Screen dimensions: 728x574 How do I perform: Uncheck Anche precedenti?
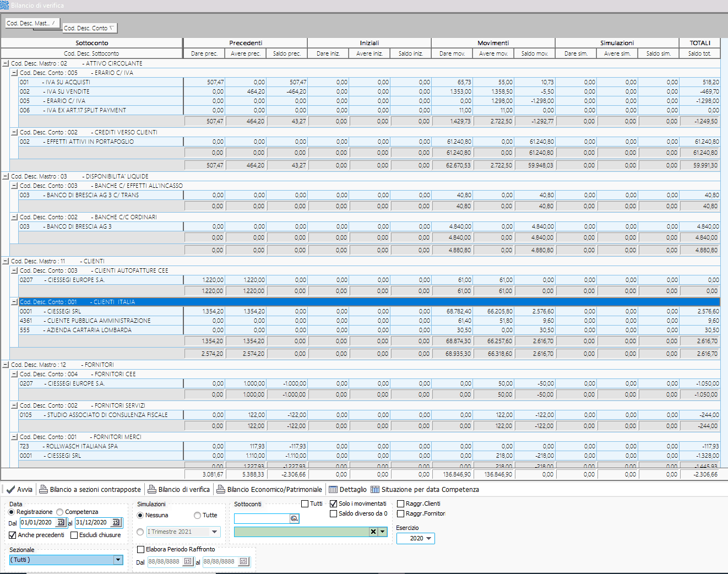tap(13, 535)
